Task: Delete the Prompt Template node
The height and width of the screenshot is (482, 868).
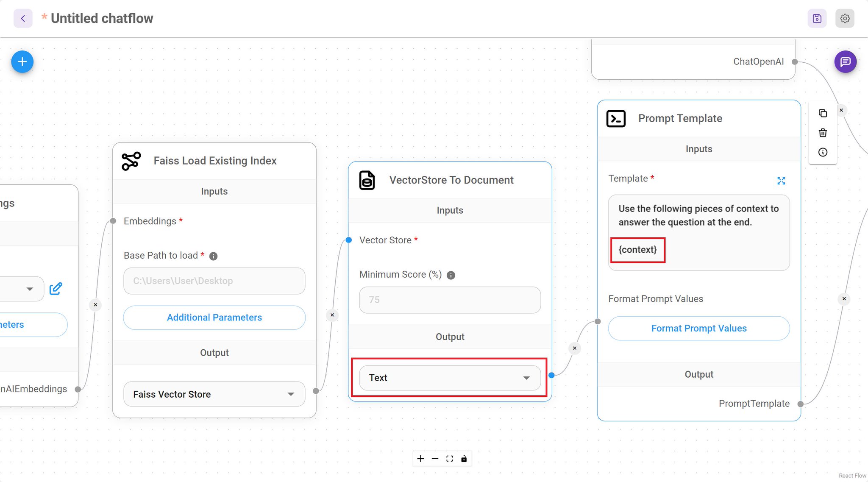Action: 823,133
